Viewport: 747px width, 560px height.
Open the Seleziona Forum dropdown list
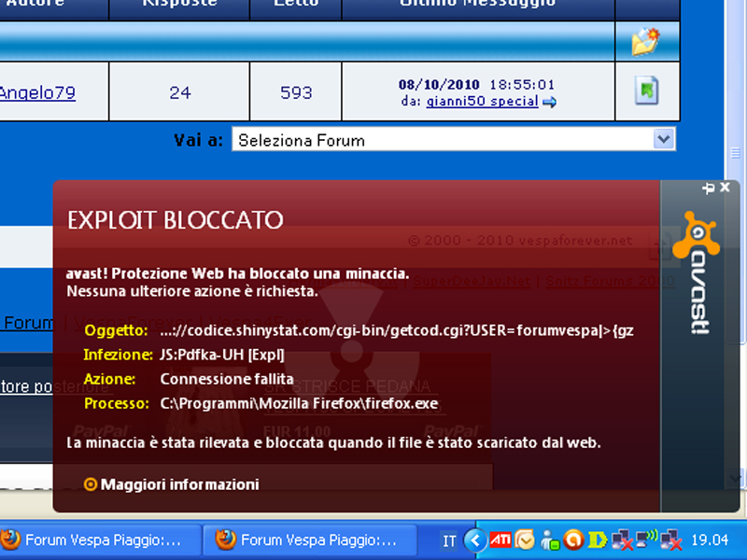tap(454, 139)
